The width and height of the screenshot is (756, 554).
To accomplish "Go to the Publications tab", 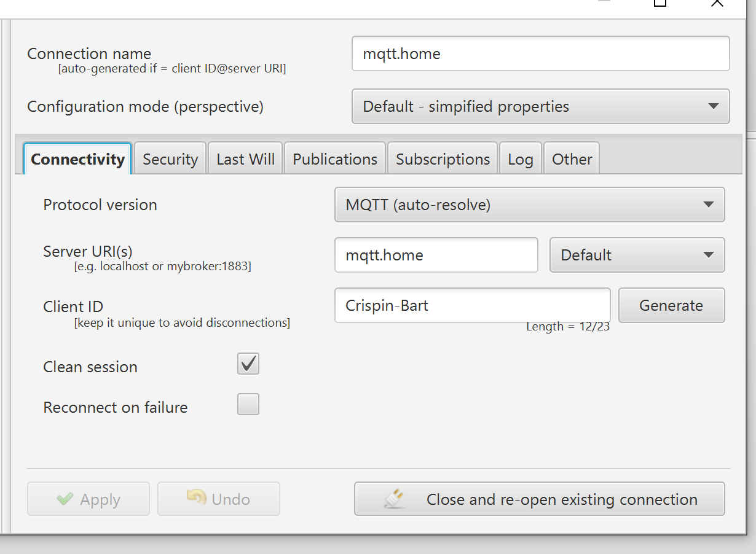I will (x=335, y=159).
